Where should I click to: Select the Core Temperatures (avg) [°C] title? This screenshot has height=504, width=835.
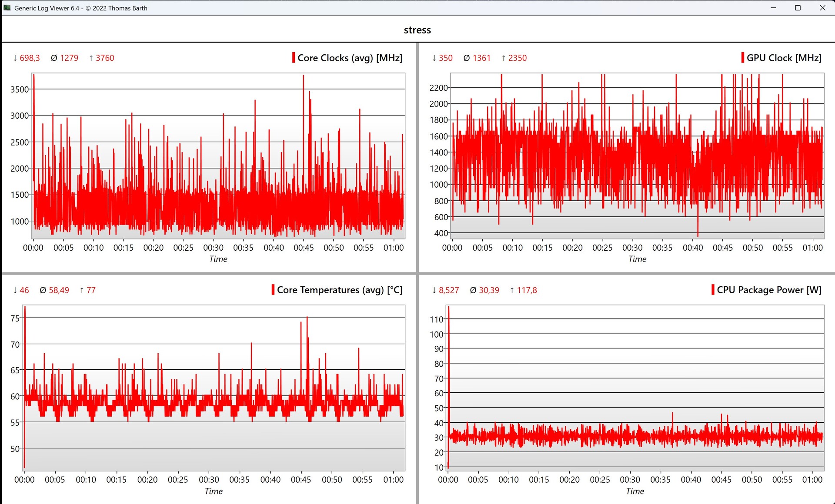(x=339, y=290)
